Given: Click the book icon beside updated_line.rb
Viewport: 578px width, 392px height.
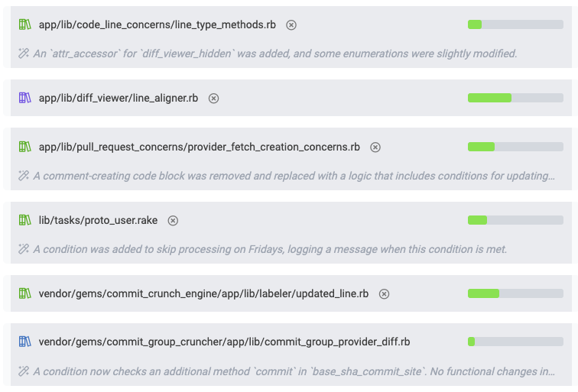Looking at the screenshot, I should [24, 293].
